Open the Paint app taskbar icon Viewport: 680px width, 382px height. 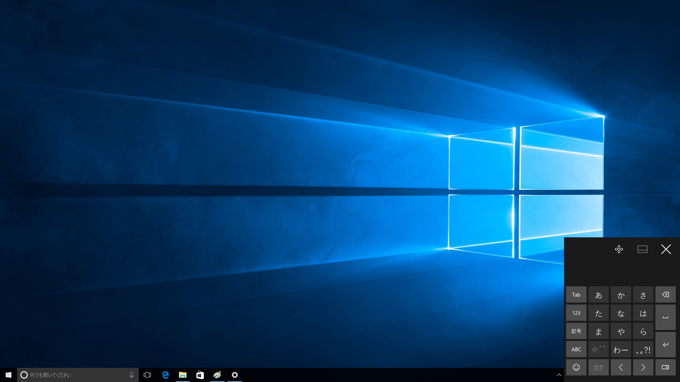coord(217,375)
